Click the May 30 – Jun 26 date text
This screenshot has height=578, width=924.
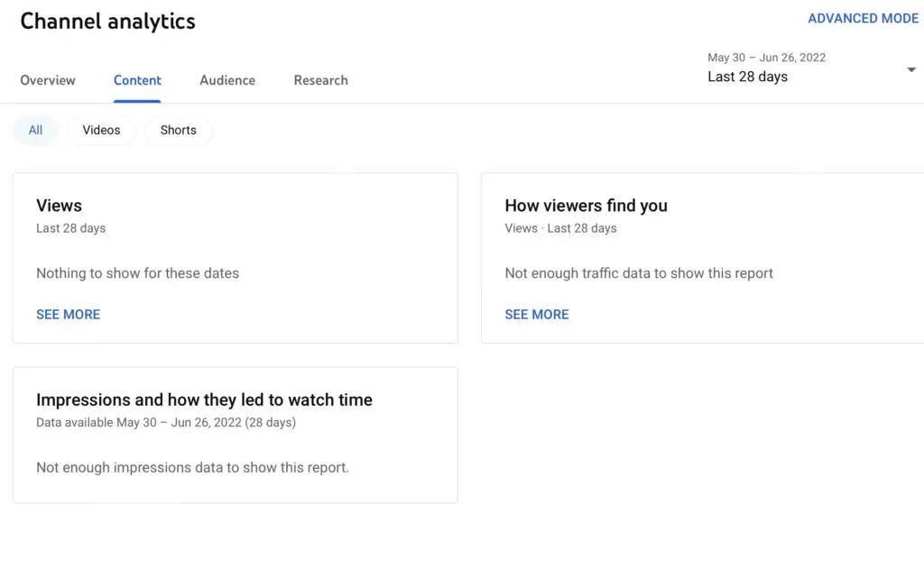pos(766,57)
